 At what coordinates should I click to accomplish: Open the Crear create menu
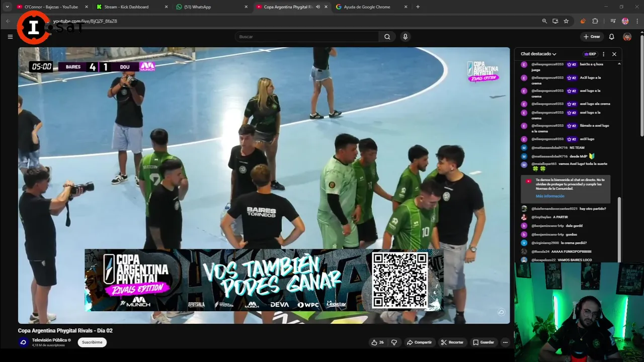592,37
